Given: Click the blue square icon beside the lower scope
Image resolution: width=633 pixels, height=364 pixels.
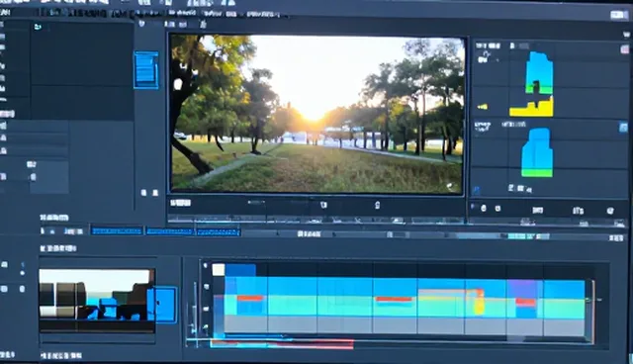Looking at the screenshot, I should pyautogui.click(x=623, y=128).
